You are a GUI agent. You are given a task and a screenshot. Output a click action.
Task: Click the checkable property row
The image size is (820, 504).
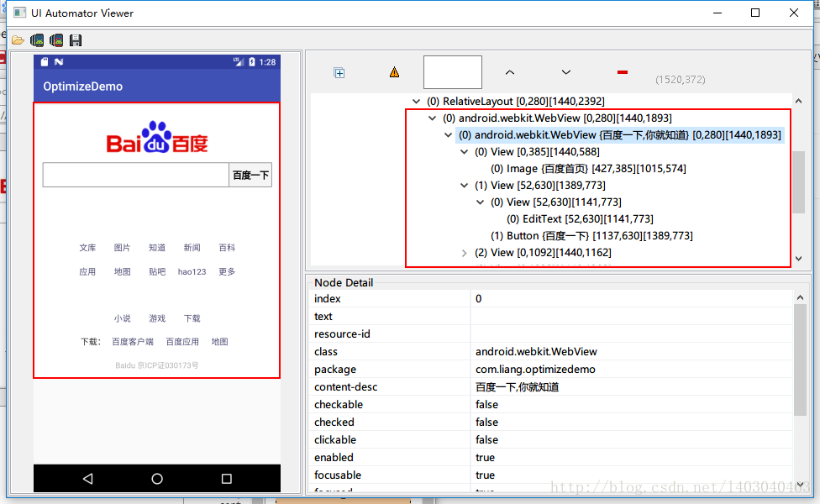[x=552, y=405]
